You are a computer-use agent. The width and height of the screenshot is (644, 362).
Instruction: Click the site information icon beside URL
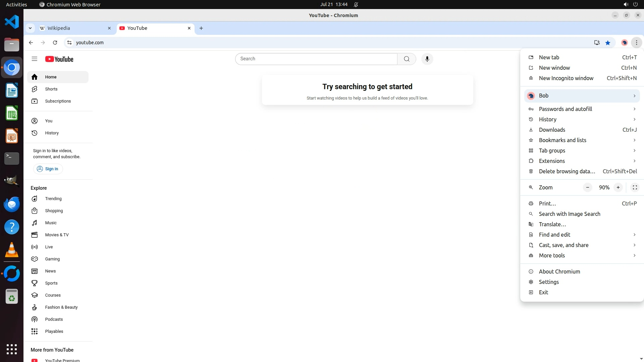(x=69, y=43)
